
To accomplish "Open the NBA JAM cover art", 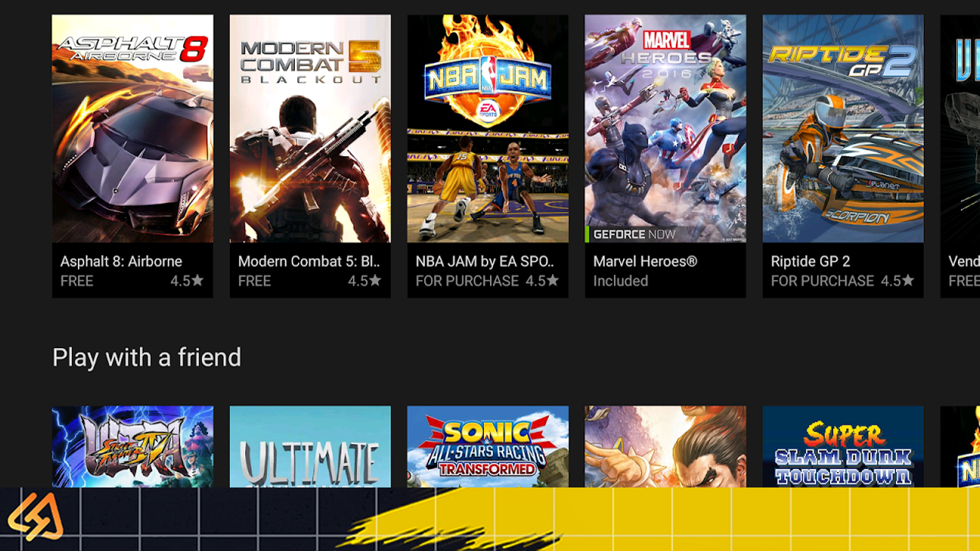I will pos(488,129).
